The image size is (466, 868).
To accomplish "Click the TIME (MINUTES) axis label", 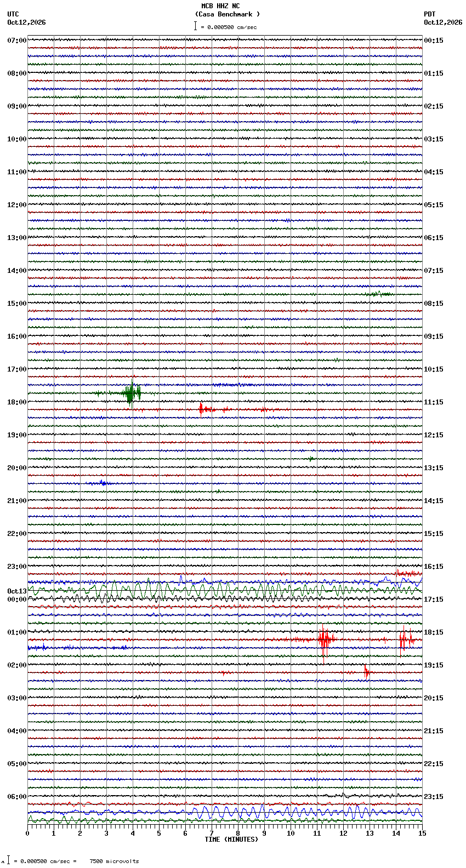I will point(231,840).
